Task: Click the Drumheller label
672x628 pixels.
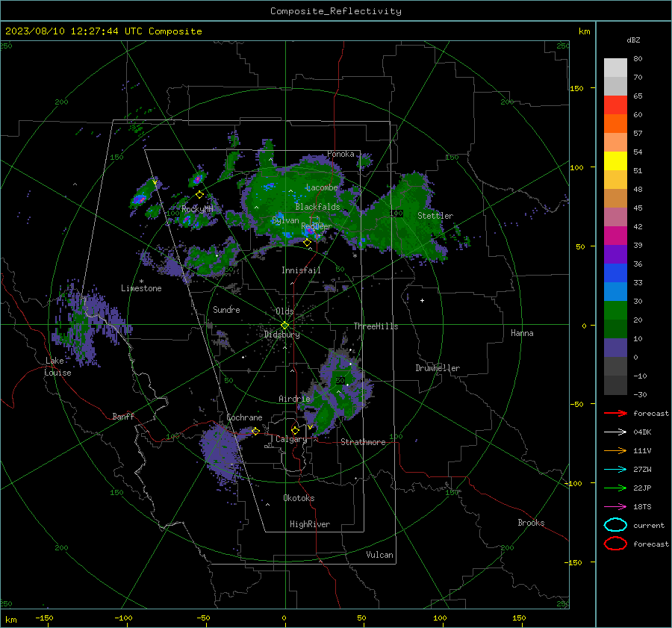Action: point(438,368)
